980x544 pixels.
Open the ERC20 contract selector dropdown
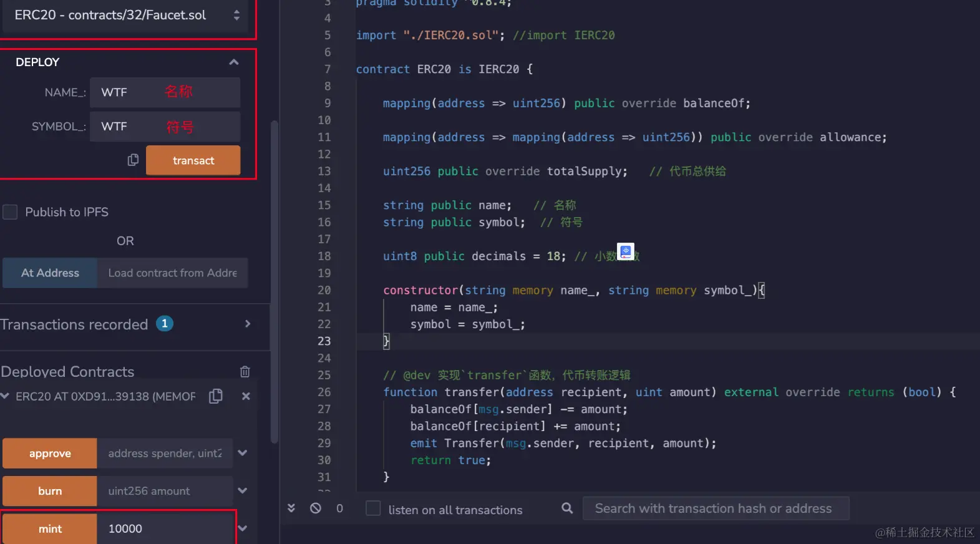pyautogui.click(x=126, y=16)
